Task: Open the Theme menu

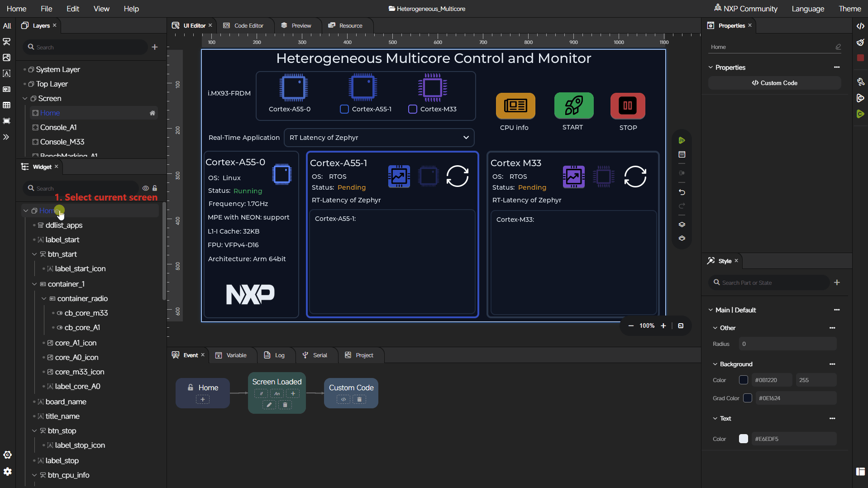Action: click(849, 9)
